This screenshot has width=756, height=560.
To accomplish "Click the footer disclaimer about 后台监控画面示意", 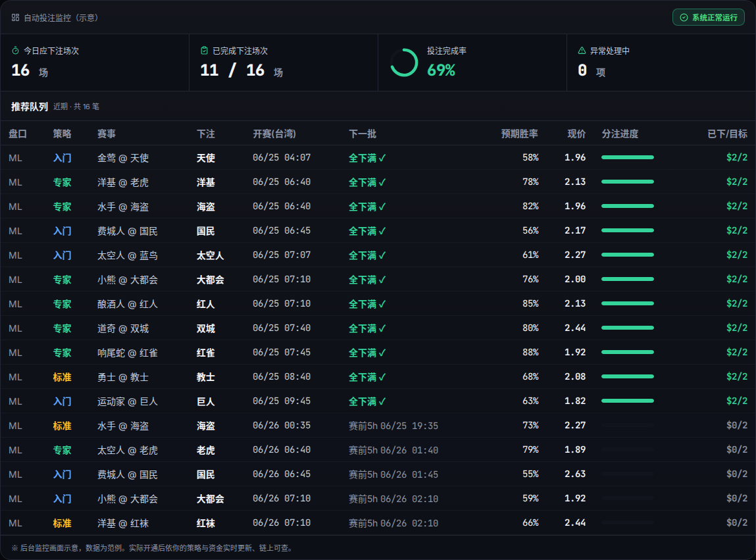I will [x=152, y=548].
